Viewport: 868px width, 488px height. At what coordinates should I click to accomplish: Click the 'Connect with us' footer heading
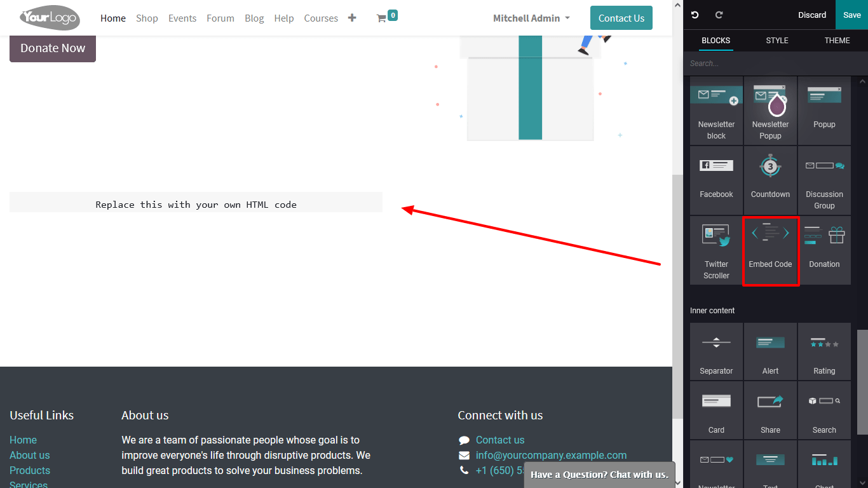(500, 416)
